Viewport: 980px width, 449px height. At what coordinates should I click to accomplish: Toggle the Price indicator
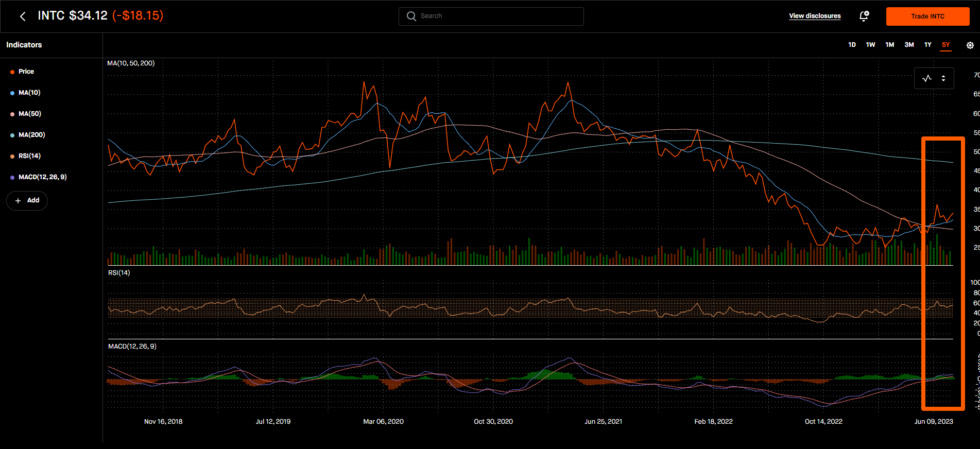point(22,72)
